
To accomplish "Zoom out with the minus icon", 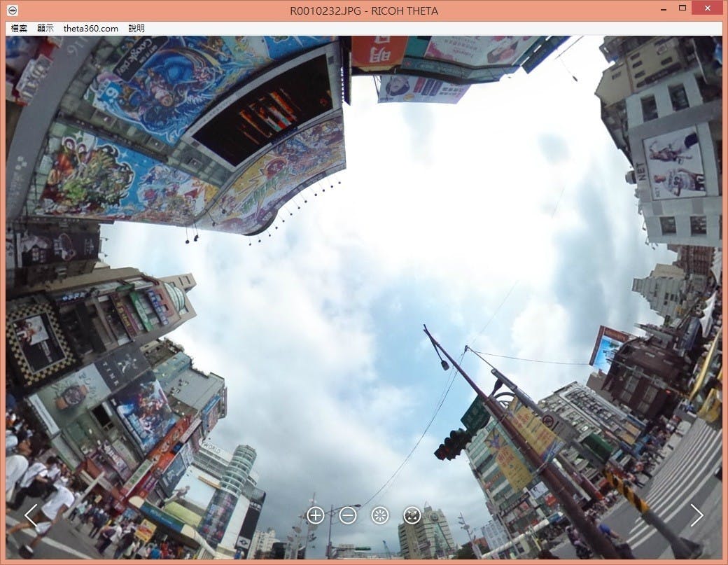I will point(348,516).
